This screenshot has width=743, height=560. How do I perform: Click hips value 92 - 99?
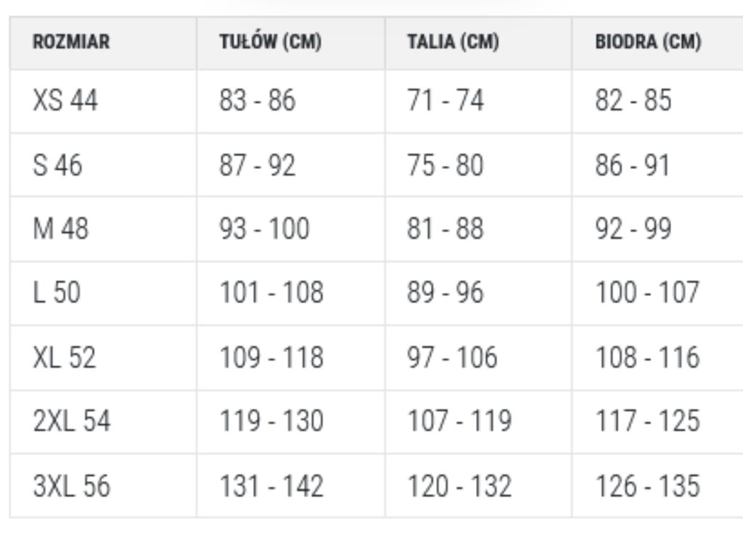pyautogui.click(x=633, y=228)
